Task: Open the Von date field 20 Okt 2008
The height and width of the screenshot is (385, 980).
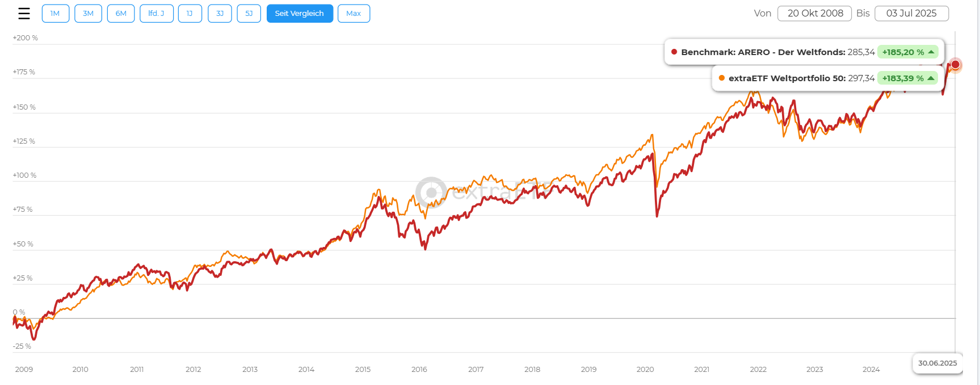Action: coord(815,14)
